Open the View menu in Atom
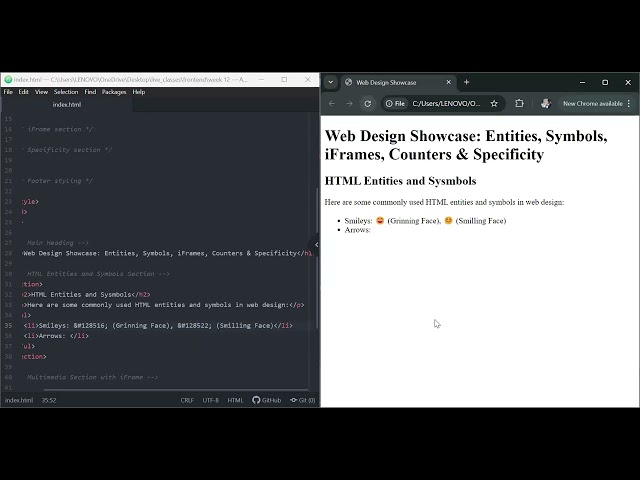The image size is (640, 480). [41, 92]
